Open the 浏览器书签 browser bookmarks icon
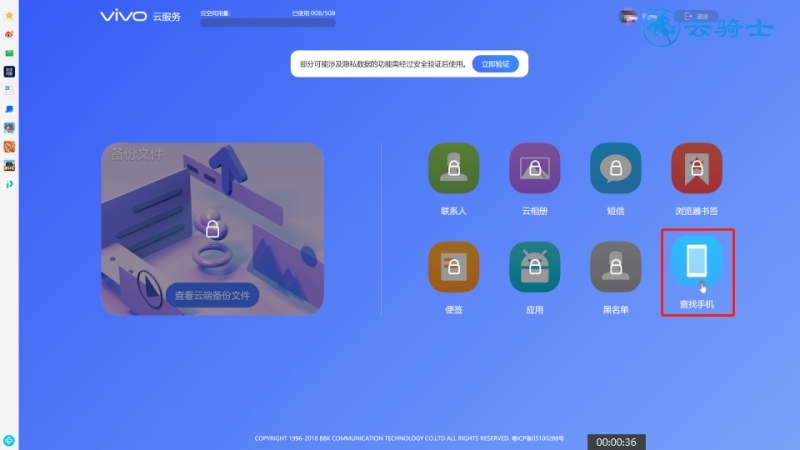 [x=697, y=168]
